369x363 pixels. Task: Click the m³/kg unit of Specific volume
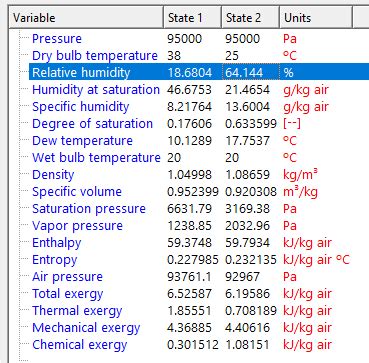click(x=300, y=192)
